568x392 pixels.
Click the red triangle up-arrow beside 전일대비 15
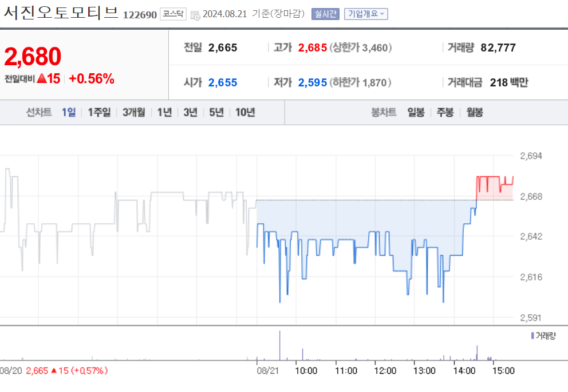42,78
